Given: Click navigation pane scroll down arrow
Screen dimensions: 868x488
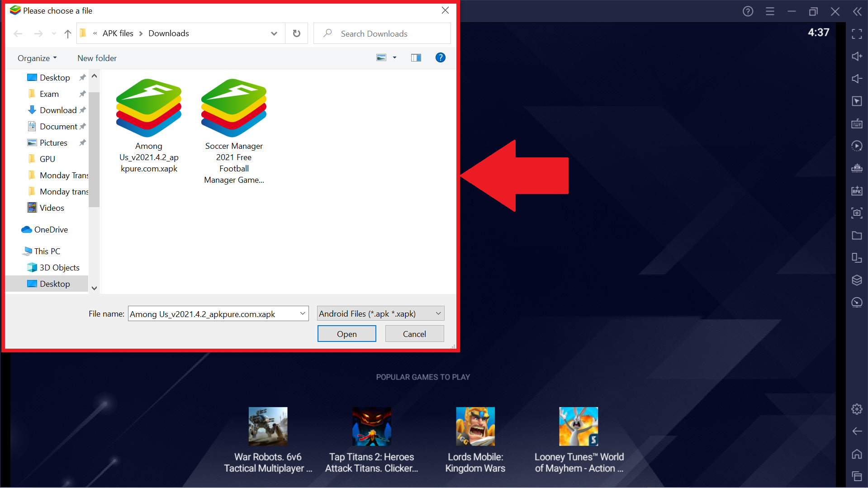Looking at the screenshot, I should pos(94,288).
